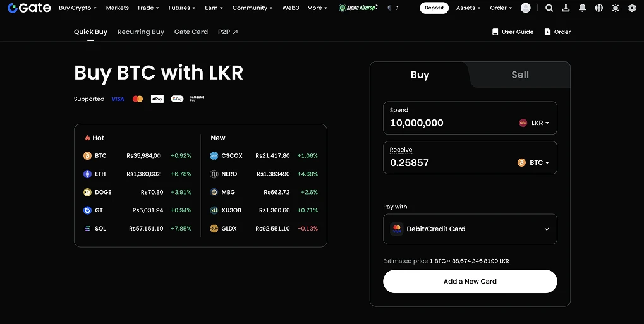
Task: Click the SOL price Rs57,151.19
Action: point(146,229)
